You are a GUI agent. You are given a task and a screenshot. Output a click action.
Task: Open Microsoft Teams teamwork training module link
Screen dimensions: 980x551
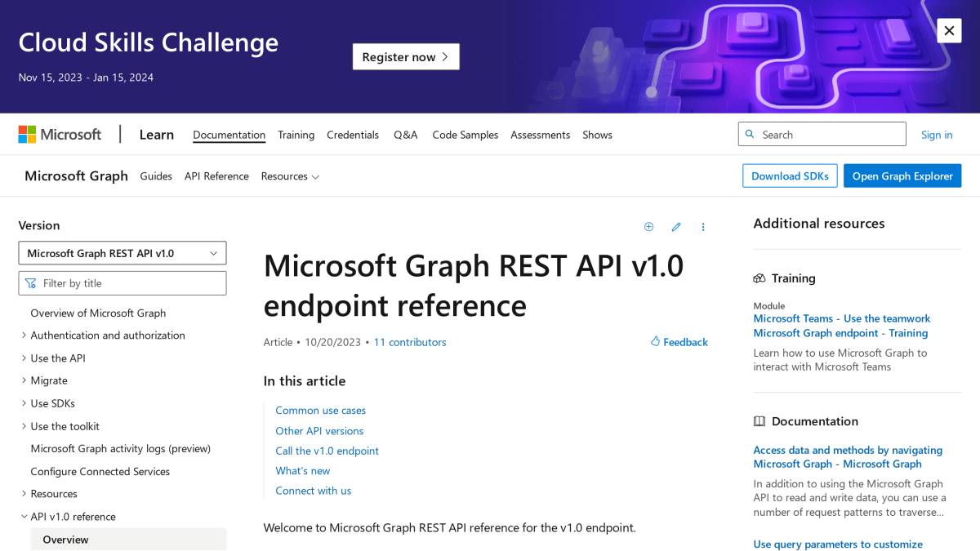point(842,326)
